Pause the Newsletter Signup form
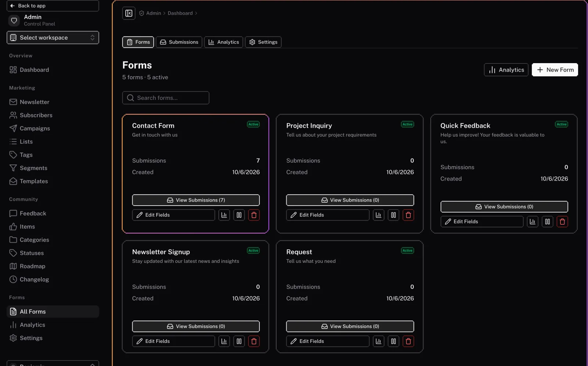The height and width of the screenshot is (366, 588). (239, 341)
